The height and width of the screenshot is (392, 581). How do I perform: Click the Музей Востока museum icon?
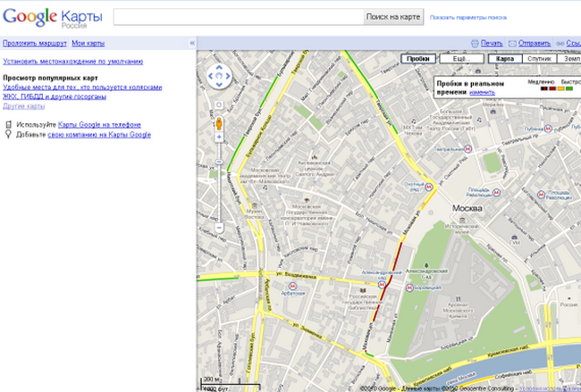tap(255, 205)
